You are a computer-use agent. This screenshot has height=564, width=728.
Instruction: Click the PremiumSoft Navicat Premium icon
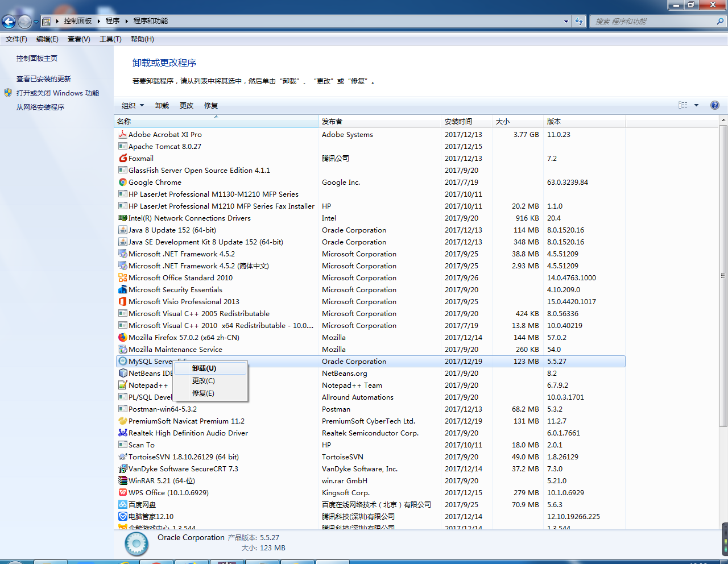click(x=122, y=421)
